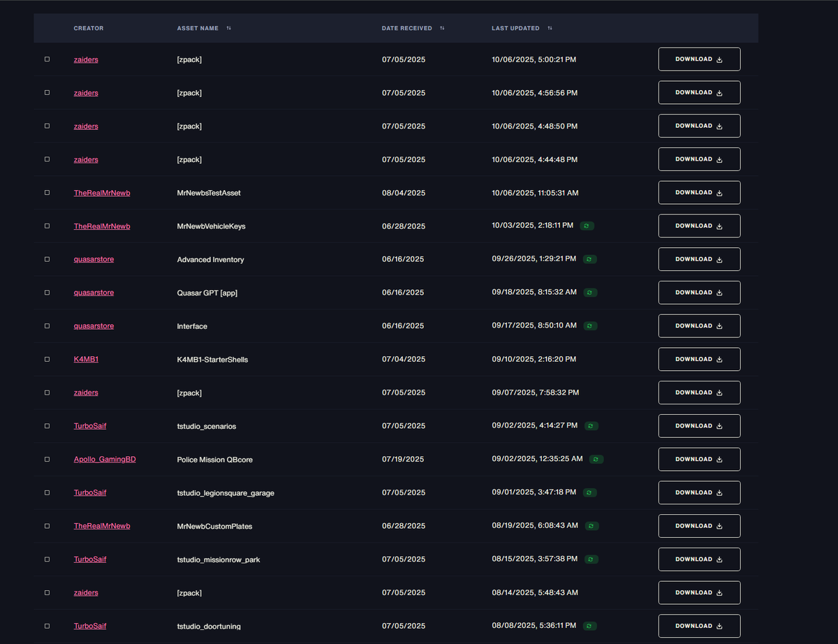838x644 pixels.
Task: Tick the checkbox for MrNewbsTestAsset row
Action: click(47, 193)
